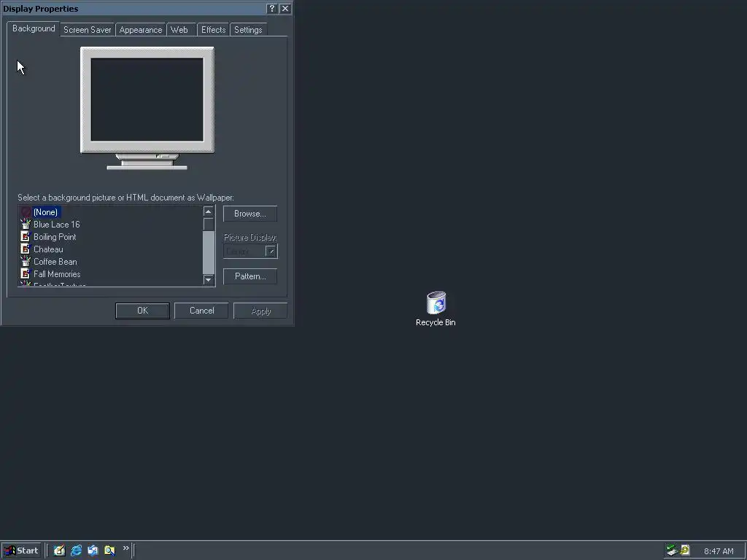Click the help question mark button

click(271, 9)
